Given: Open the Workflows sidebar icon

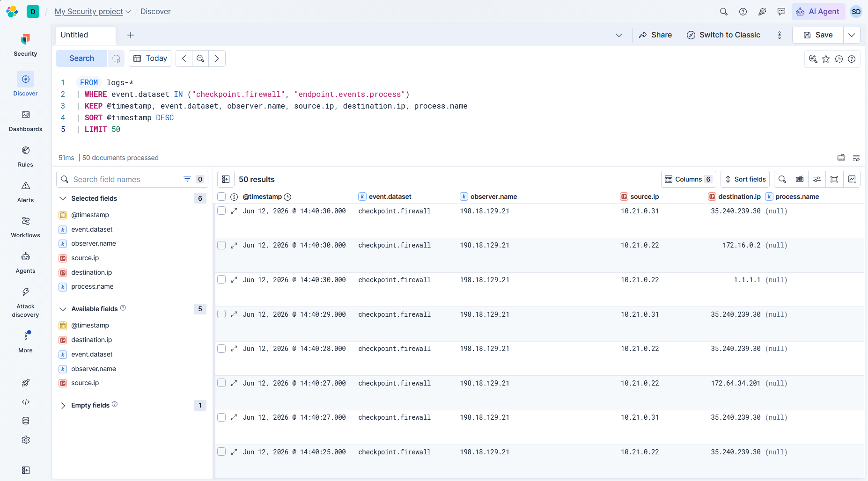Looking at the screenshot, I should 25,227.
